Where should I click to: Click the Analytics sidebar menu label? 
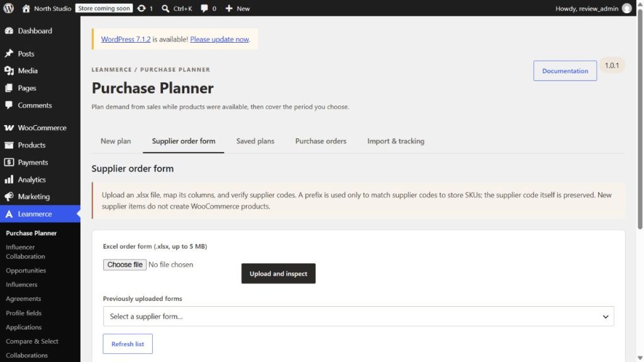(31, 179)
